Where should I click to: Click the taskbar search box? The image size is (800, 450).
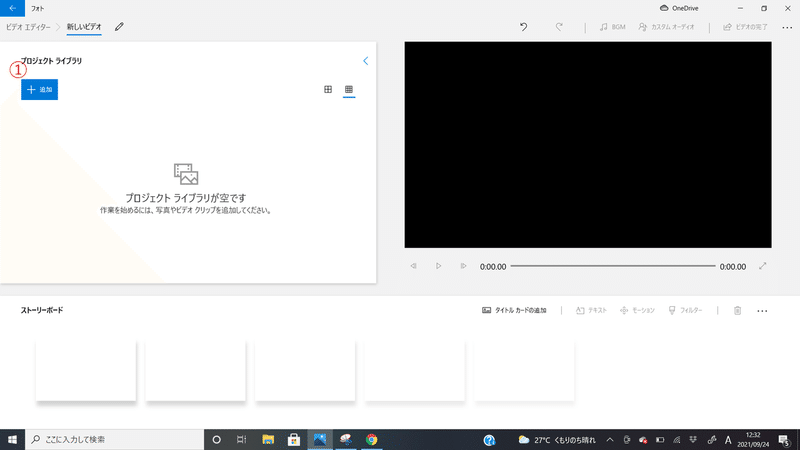pos(114,439)
